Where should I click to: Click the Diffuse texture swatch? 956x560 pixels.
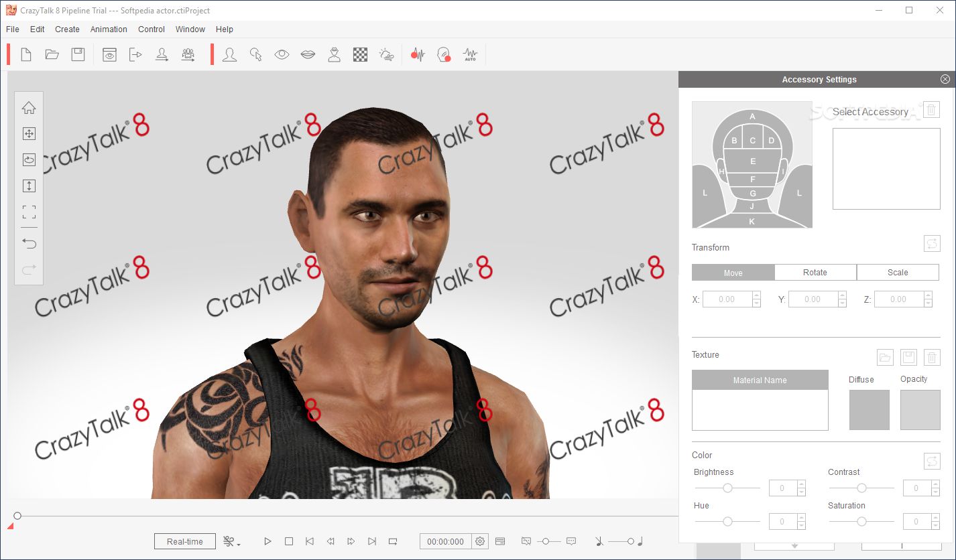point(870,410)
